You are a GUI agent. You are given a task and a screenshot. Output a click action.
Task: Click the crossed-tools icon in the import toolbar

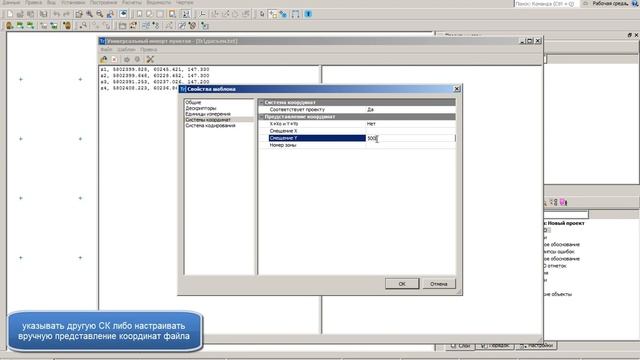150,60
